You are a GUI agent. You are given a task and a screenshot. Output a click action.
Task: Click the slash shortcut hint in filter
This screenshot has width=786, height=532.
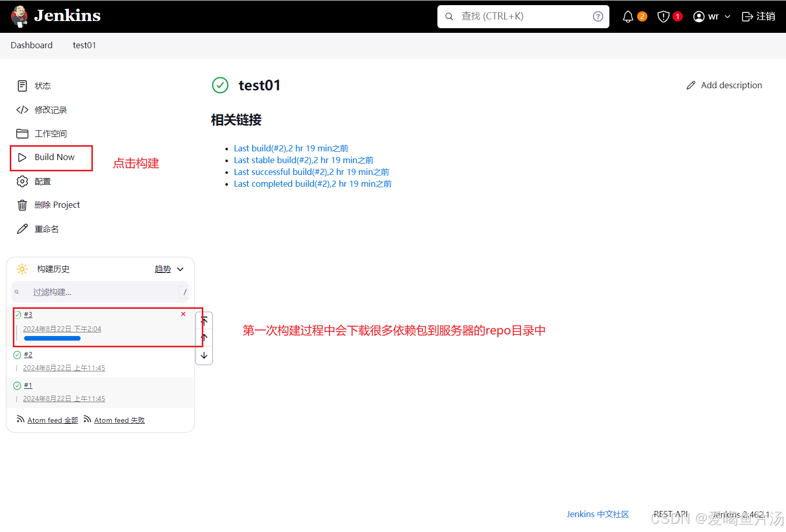coord(185,292)
